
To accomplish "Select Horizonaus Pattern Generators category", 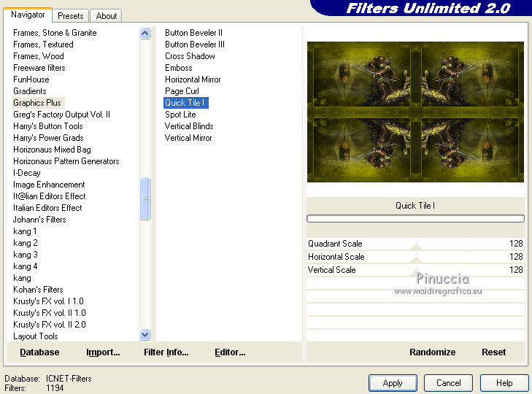I will tap(66, 161).
